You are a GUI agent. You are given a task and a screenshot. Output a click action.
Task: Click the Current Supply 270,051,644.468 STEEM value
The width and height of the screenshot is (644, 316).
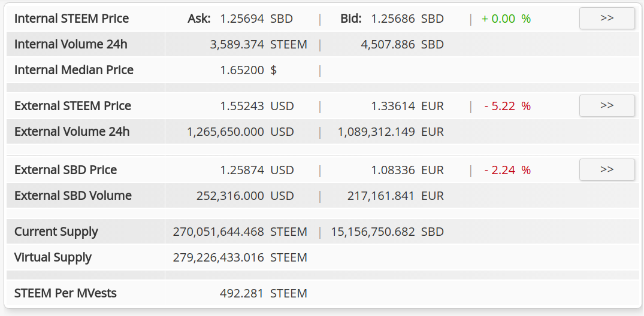pos(240,232)
